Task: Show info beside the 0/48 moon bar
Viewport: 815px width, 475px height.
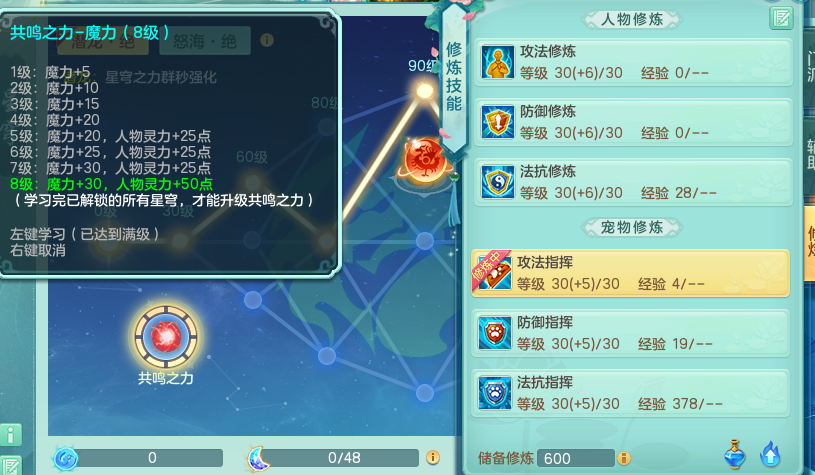Action: click(432, 457)
